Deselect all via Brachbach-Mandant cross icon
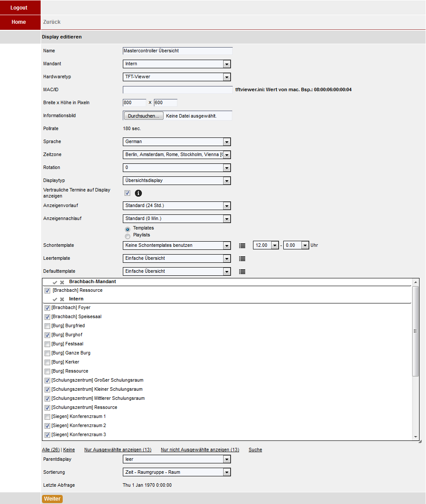This screenshot has height=504, width=426. [x=62, y=282]
